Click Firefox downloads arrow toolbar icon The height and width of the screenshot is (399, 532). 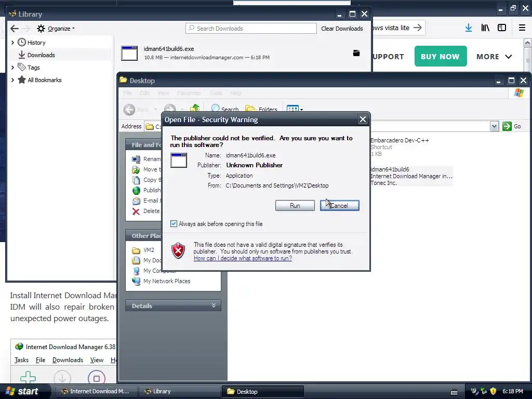click(469, 28)
